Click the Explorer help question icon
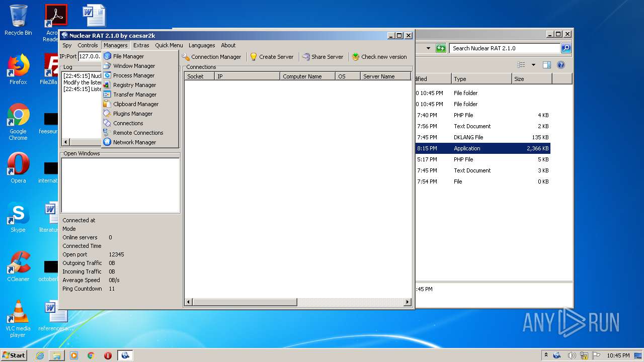This screenshot has width=644, height=362. 561,65
